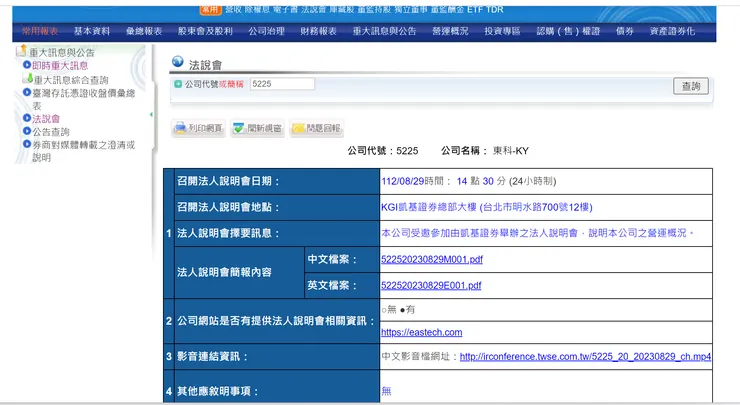The height and width of the screenshot is (405, 740).
Task: Open the 彙總報表 menu
Action: [x=144, y=31]
